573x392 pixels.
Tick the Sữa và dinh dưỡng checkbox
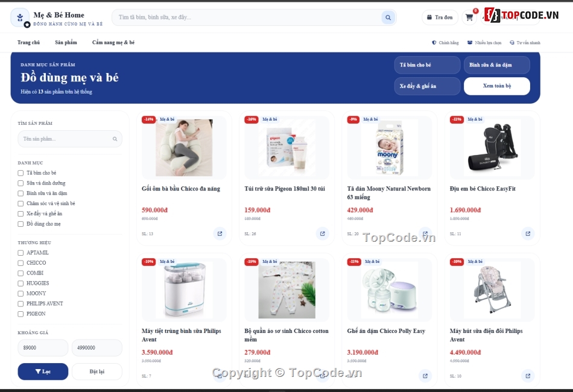21,183
